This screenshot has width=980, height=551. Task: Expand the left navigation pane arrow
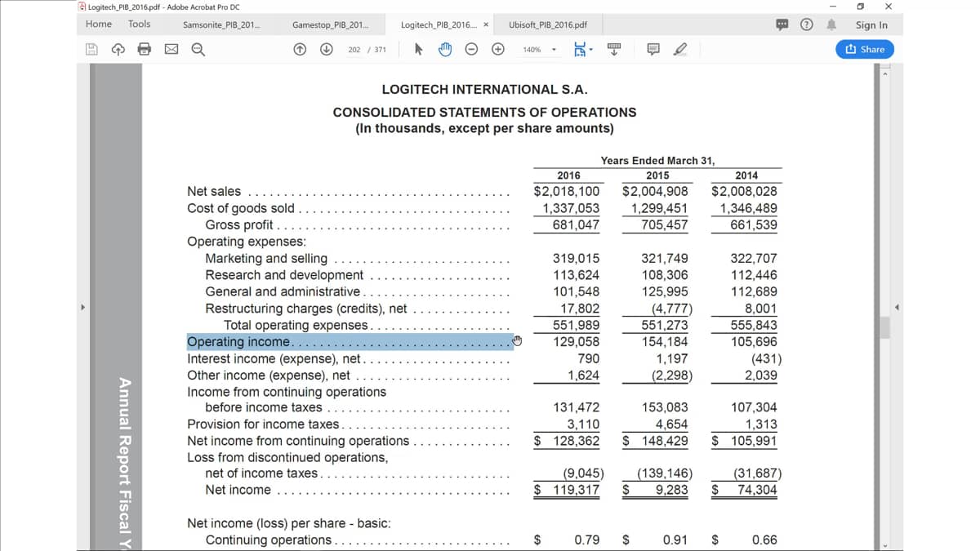coord(82,308)
